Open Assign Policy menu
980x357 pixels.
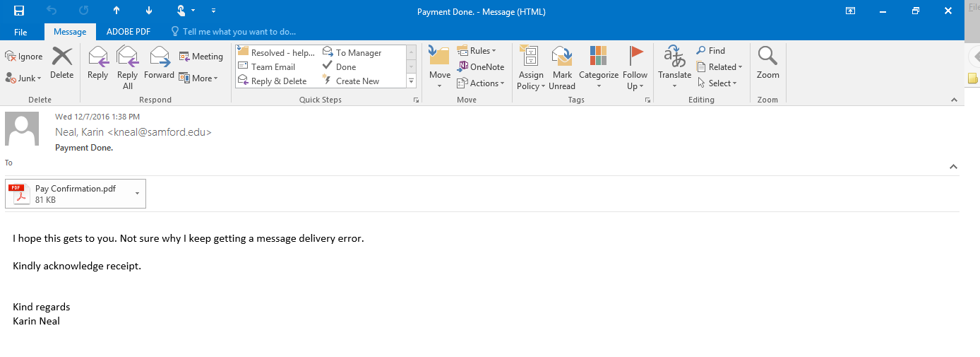[x=531, y=67]
